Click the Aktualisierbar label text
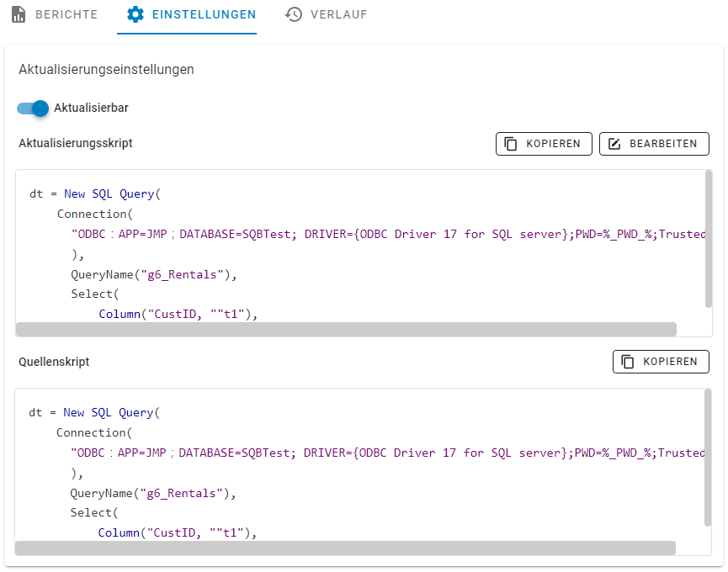This screenshot has height=572, width=728. coord(91,108)
